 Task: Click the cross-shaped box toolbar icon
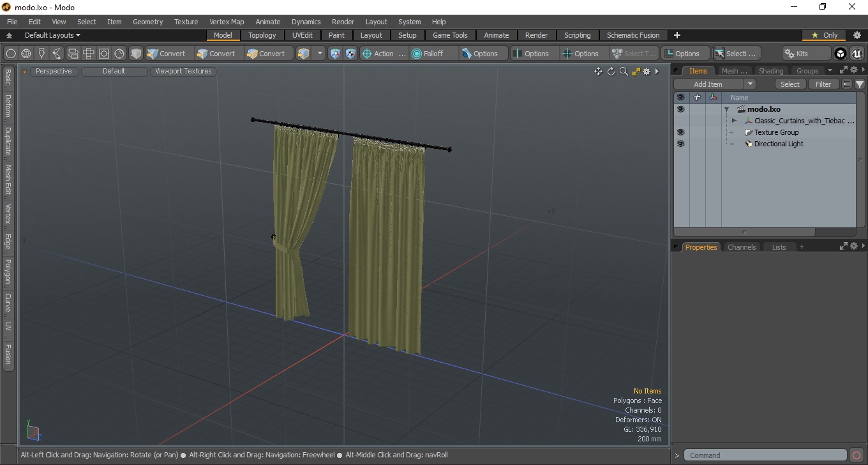tap(89, 54)
